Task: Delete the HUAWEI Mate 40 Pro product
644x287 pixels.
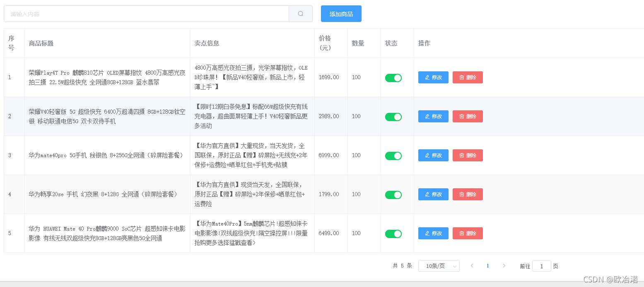Action: (x=468, y=233)
